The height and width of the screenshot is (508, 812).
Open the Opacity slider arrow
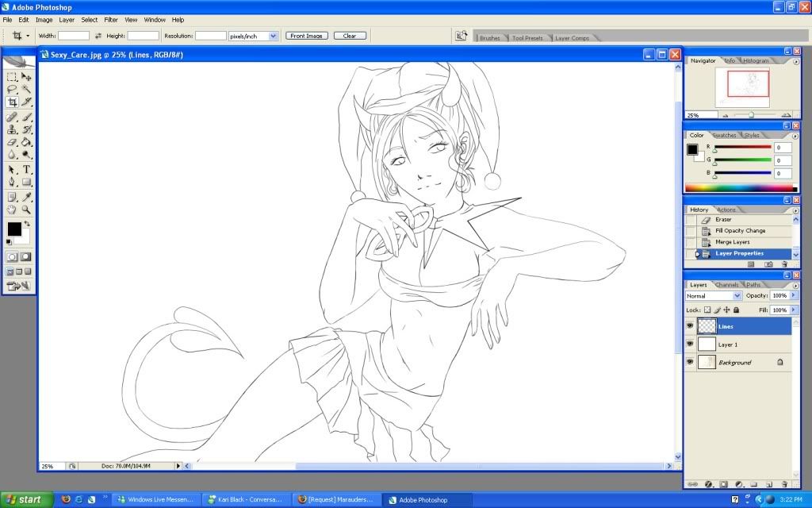coord(793,295)
